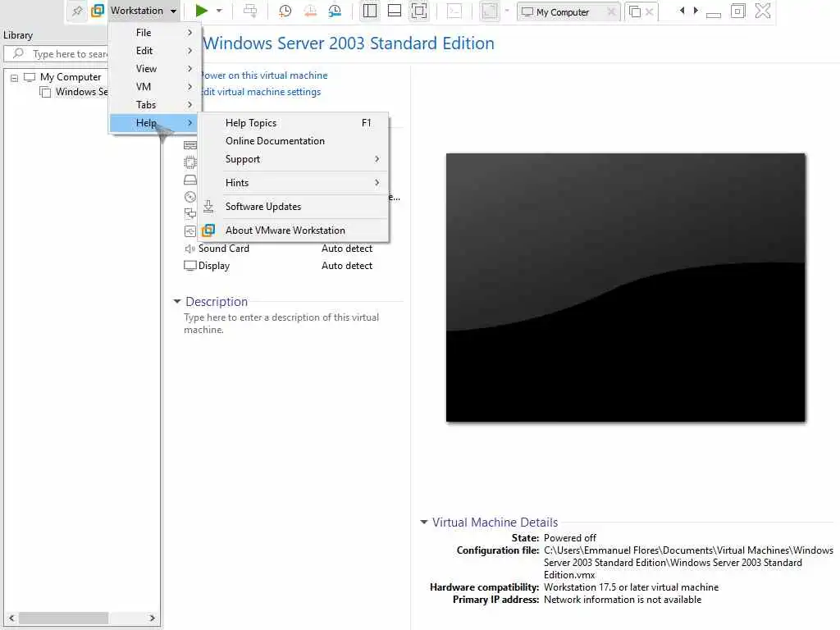
Task: Click the console view toolbar icon
Action: click(454, 11)
